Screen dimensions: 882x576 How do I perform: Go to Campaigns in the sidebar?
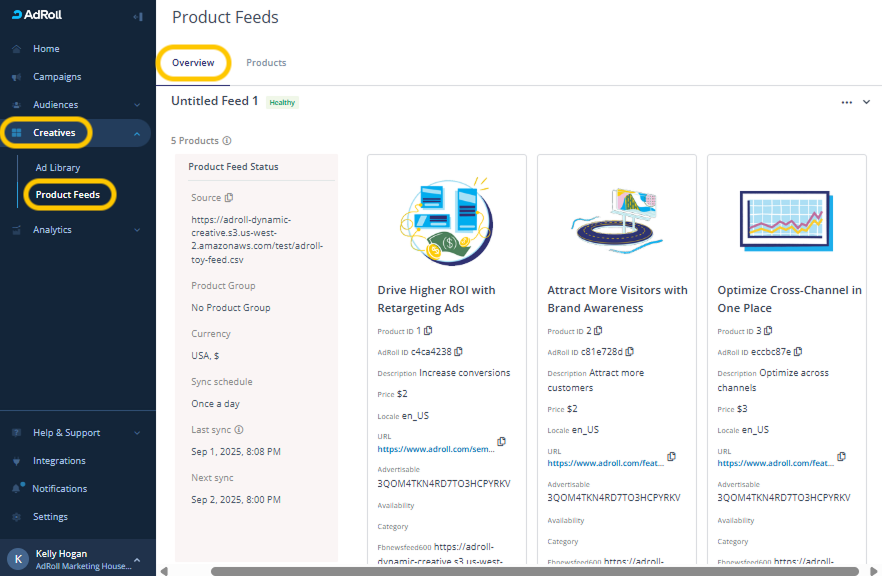pyautogui.click(x=57, y=77)
